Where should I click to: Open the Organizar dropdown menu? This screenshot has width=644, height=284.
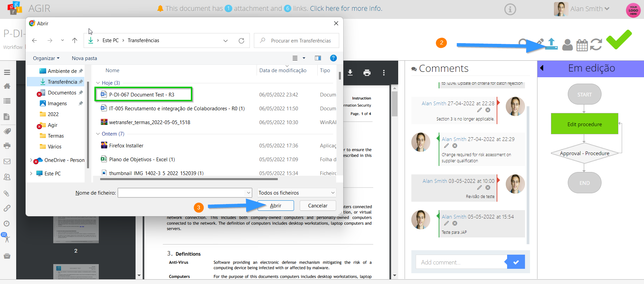tap(46, 58)
